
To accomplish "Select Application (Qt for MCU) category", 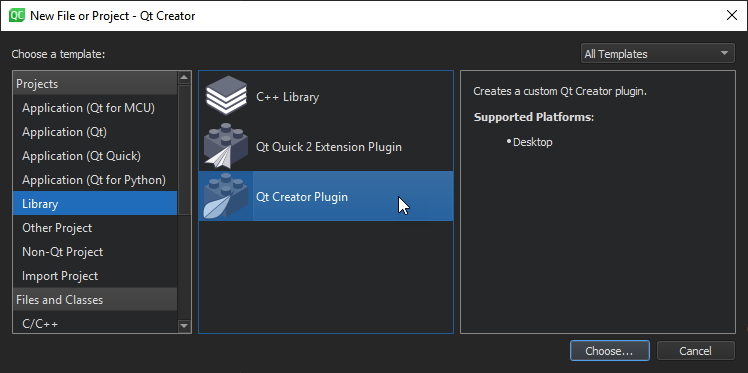I will 95,108.
